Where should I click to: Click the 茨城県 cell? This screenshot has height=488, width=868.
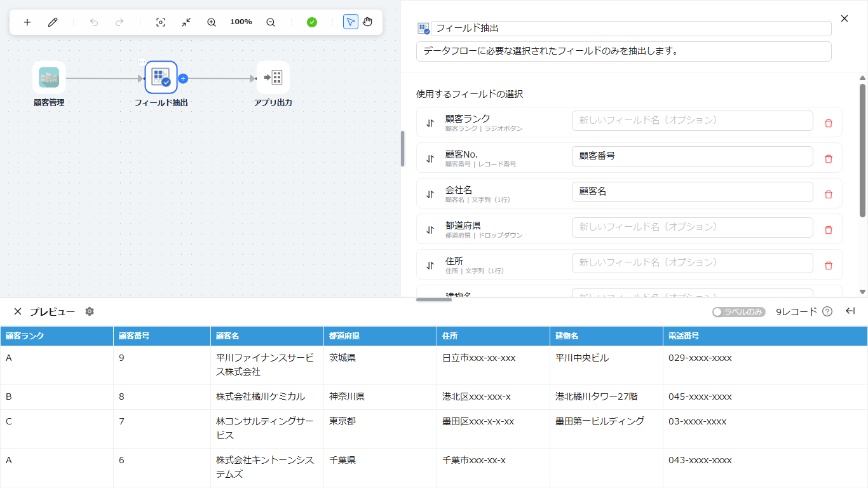pos(381,365)
